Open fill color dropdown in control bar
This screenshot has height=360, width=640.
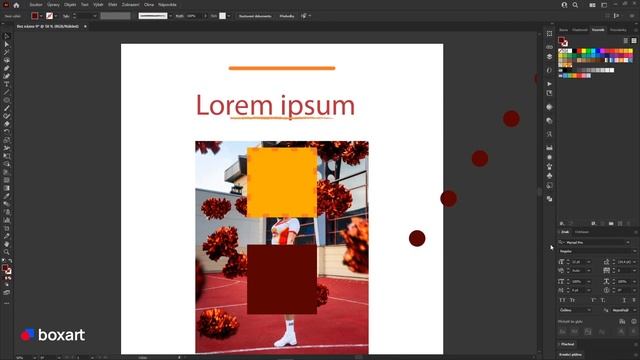(x=41, y=16)
